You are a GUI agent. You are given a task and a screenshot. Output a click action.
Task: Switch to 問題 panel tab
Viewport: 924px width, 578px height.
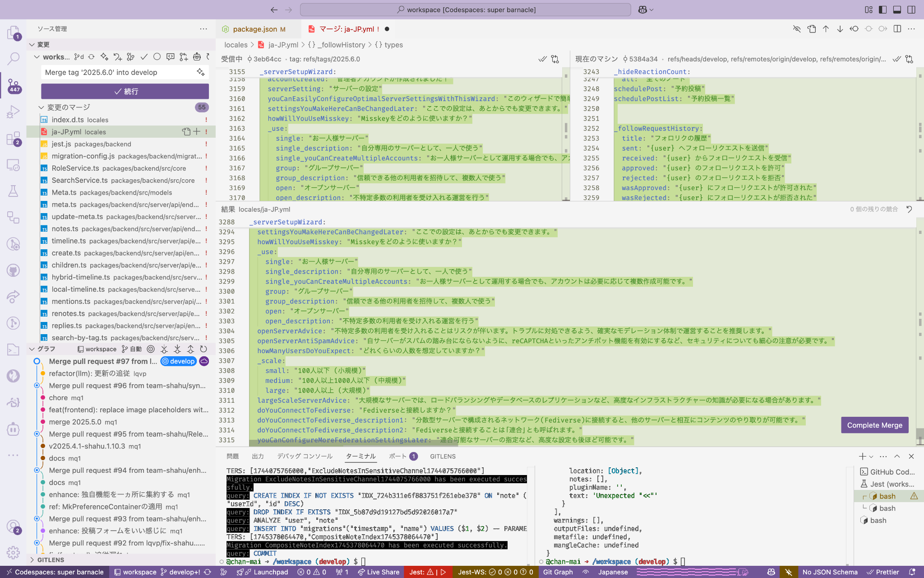[x=232, y=457]
